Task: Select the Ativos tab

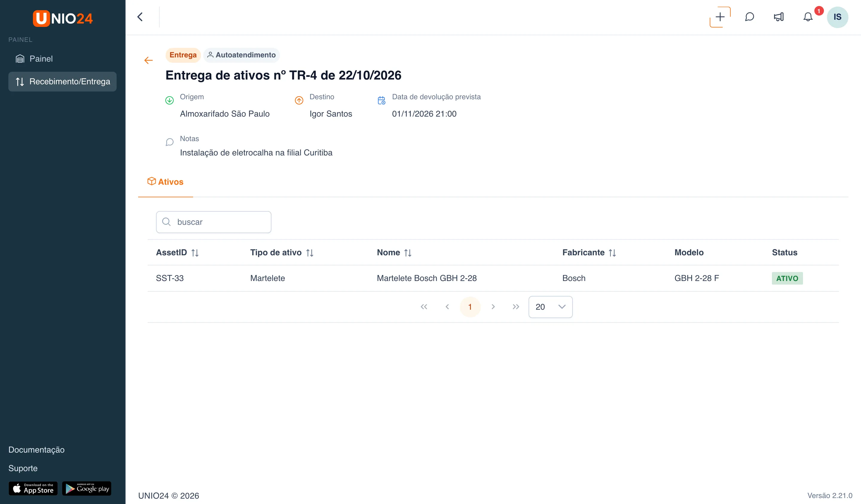Action: pyautogui.click(x=165, y=182)
